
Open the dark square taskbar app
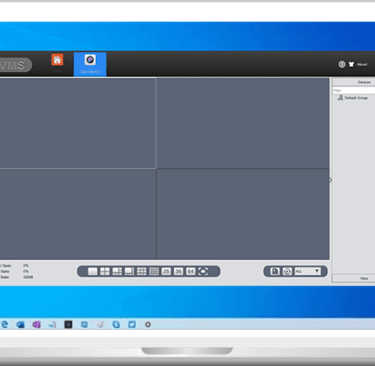coord(68,324)
